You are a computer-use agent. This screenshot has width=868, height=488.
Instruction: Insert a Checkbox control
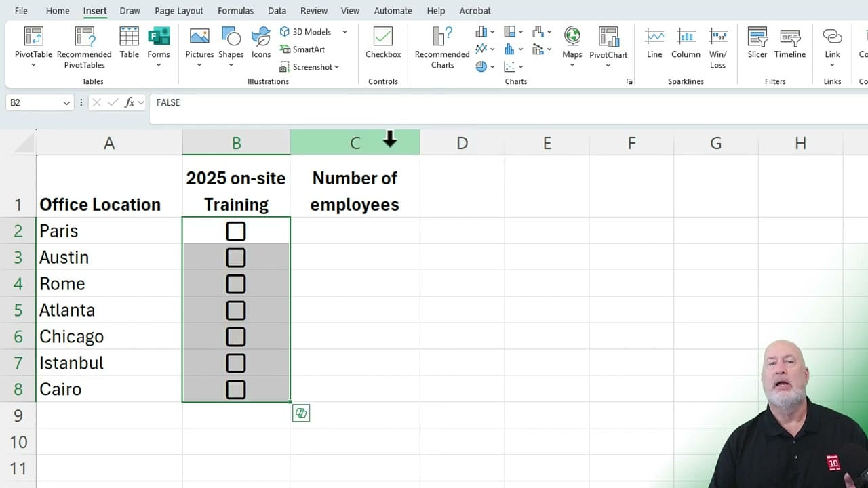pos(382,42)
